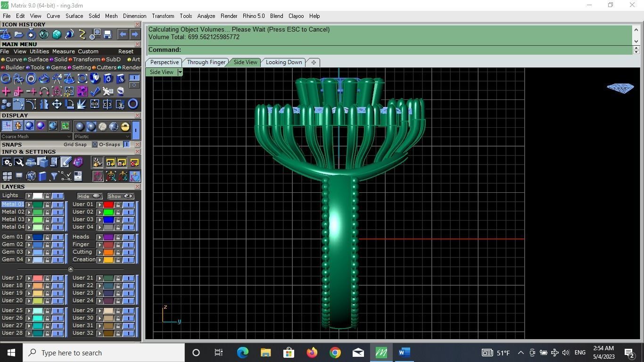Open the Analyze menu

click(206, 16)
